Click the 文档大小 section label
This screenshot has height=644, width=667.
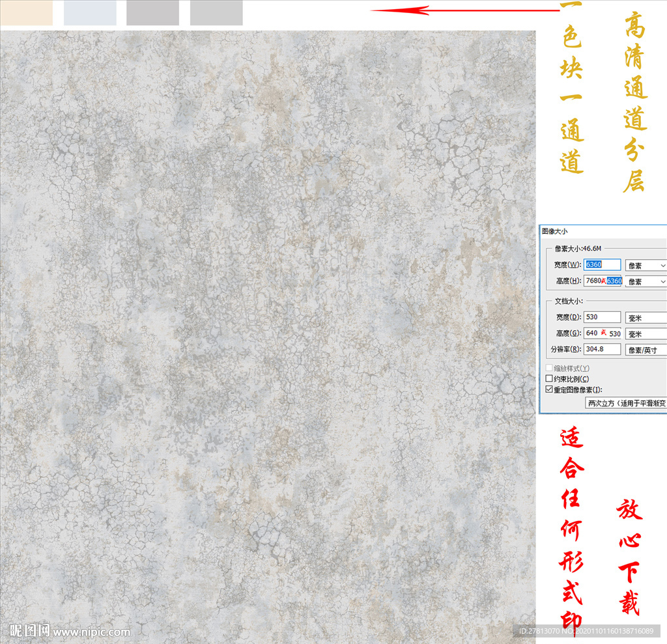tap(568, 301)
